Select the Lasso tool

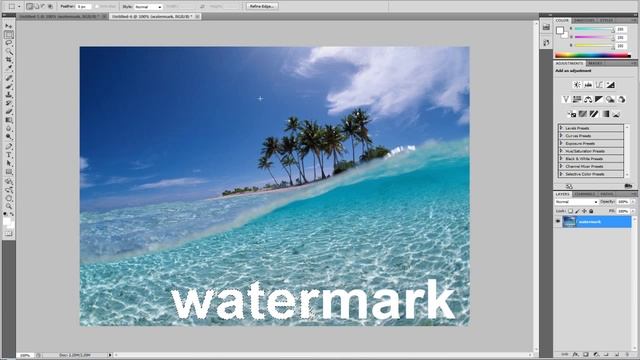9,43
